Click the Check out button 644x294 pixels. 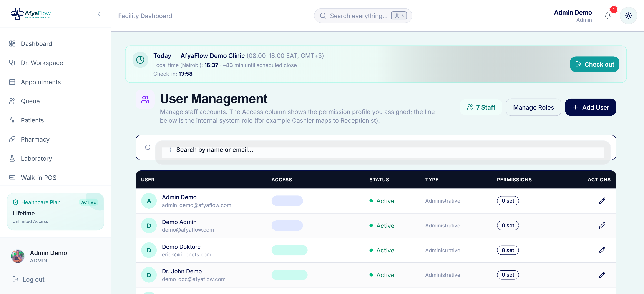click(594, 64)
